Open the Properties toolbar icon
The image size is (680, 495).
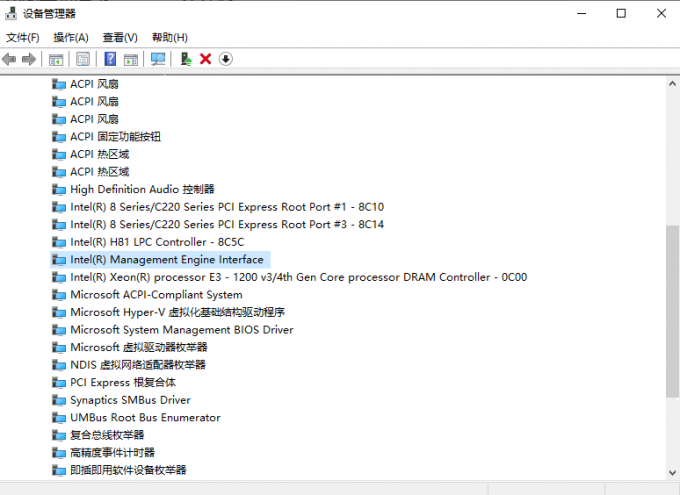tap(83, 59)
